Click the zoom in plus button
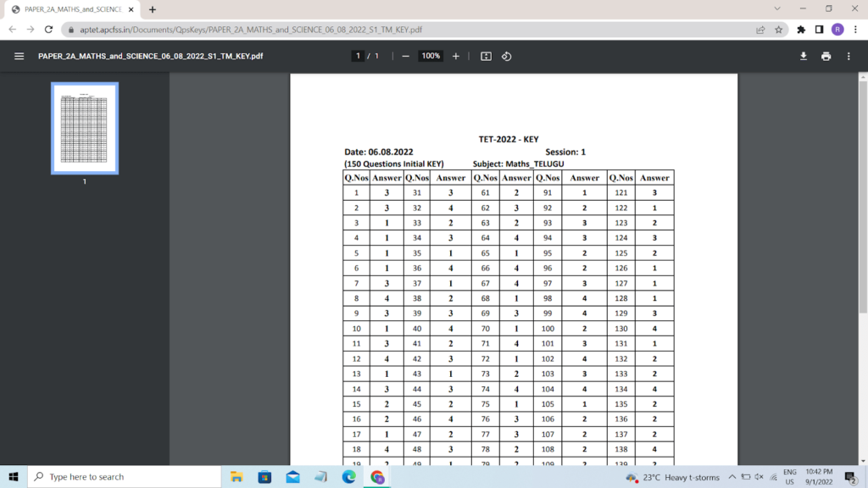Image resolution: width=868 pixels, height=488 pixels. pos(456,56)
